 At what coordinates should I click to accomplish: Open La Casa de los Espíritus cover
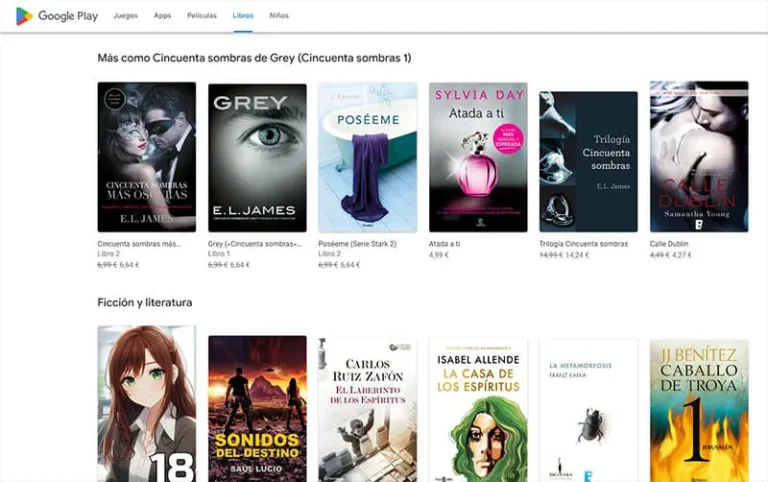coord(478,410)
